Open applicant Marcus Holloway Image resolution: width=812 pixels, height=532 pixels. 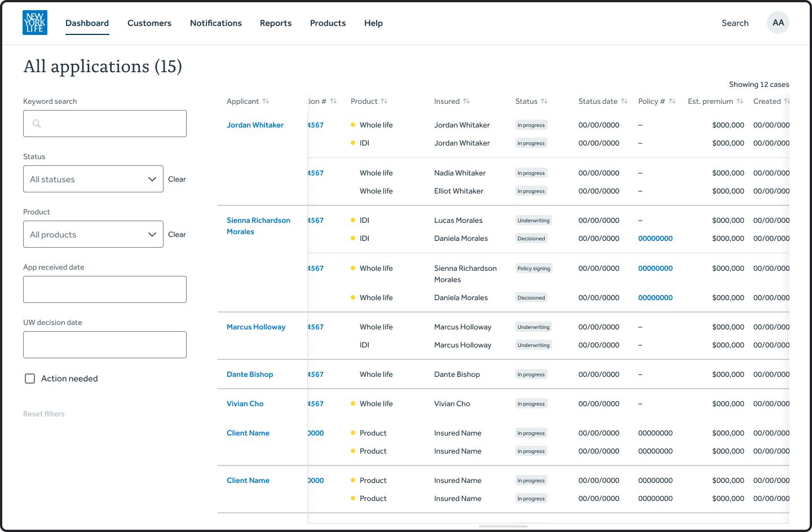[256, 327]
